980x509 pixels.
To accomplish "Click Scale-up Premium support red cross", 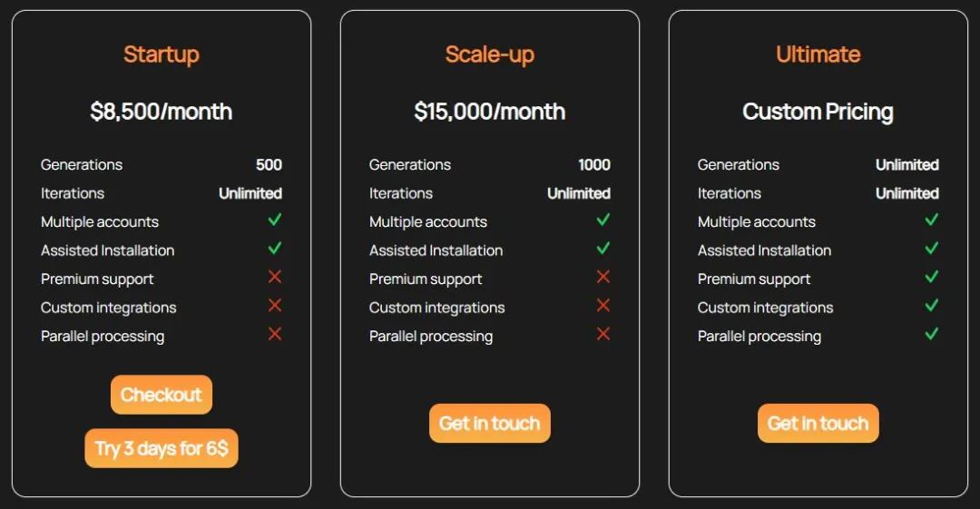I will [603, 277].
